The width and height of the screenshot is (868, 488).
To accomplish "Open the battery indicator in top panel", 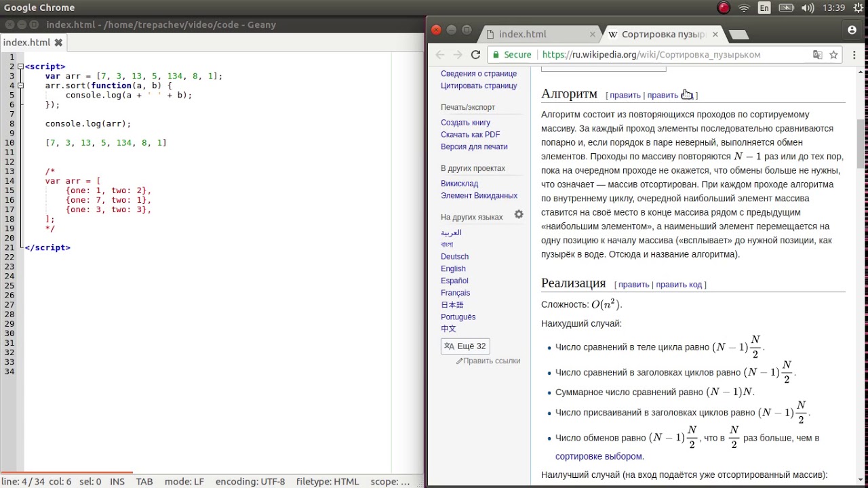I will point(786,8).
